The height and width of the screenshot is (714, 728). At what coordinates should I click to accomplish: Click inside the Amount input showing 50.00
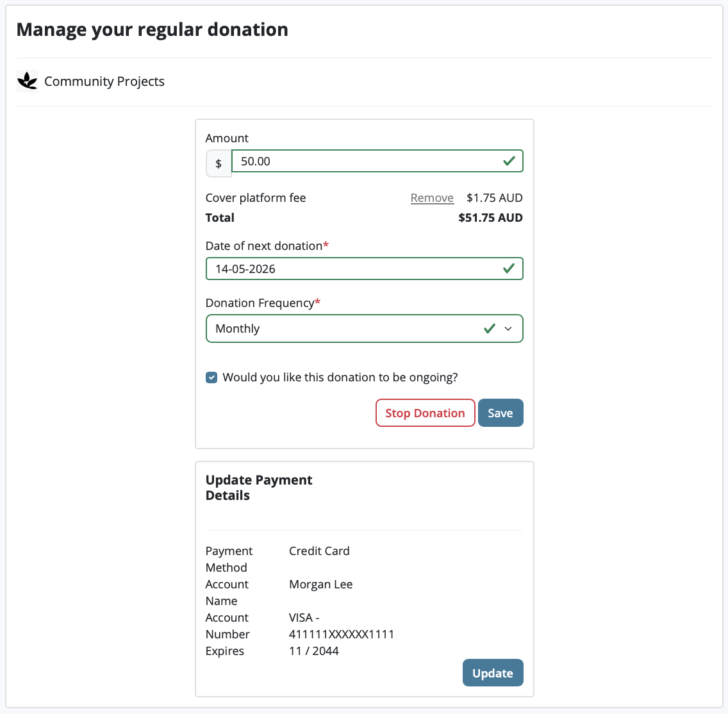[x=352, y=161]
